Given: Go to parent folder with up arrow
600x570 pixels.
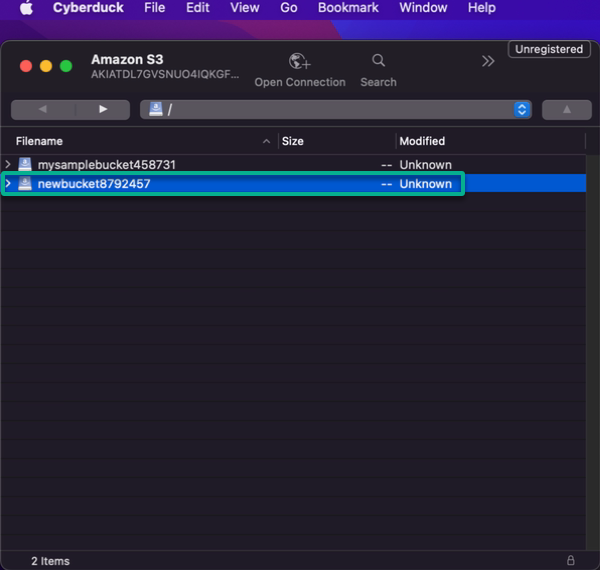Looking at the screenshot, I should 567,110.
